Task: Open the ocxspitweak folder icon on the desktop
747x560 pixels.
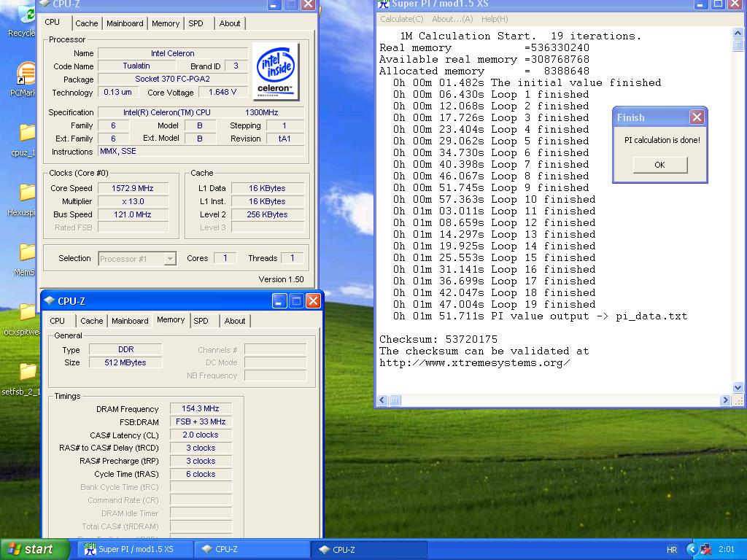Action: click(28, 312)
